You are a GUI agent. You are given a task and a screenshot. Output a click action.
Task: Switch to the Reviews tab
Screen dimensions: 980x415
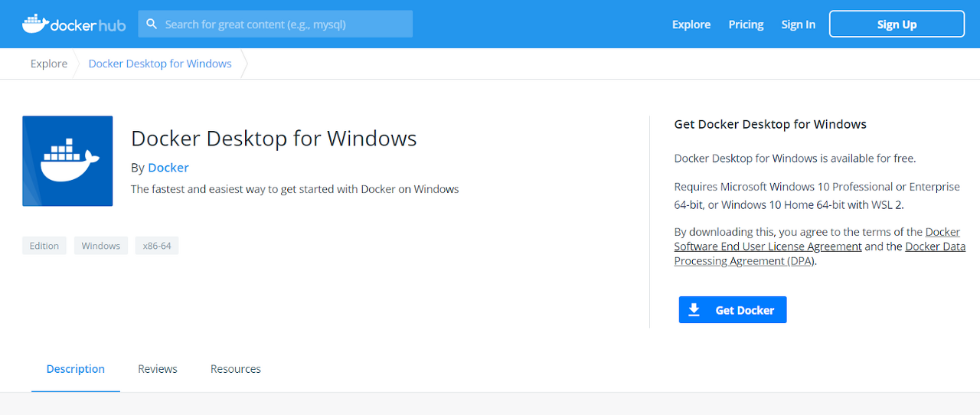coord(158,369)
